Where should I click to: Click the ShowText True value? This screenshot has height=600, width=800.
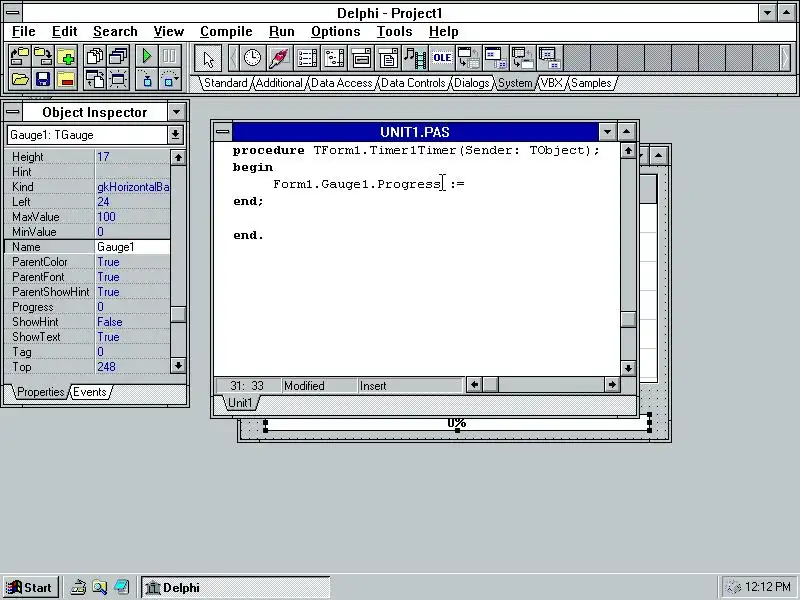click(133, 337)
